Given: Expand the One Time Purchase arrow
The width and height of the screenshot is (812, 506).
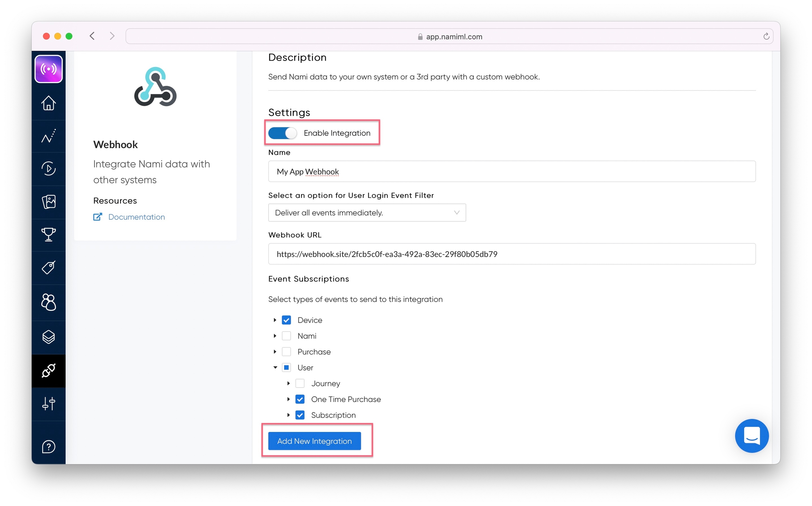Looking at the screenshot, I should coord(288,400).
